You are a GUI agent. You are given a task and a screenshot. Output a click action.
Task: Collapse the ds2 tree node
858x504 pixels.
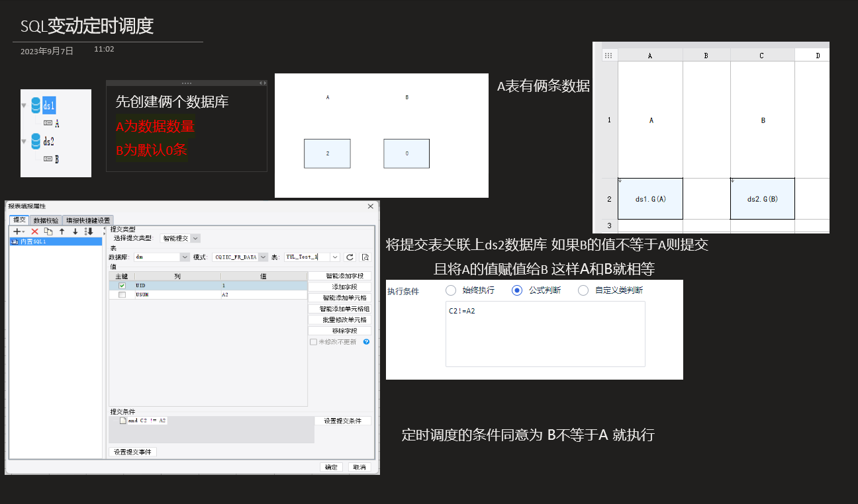click(x=24, y=142)
